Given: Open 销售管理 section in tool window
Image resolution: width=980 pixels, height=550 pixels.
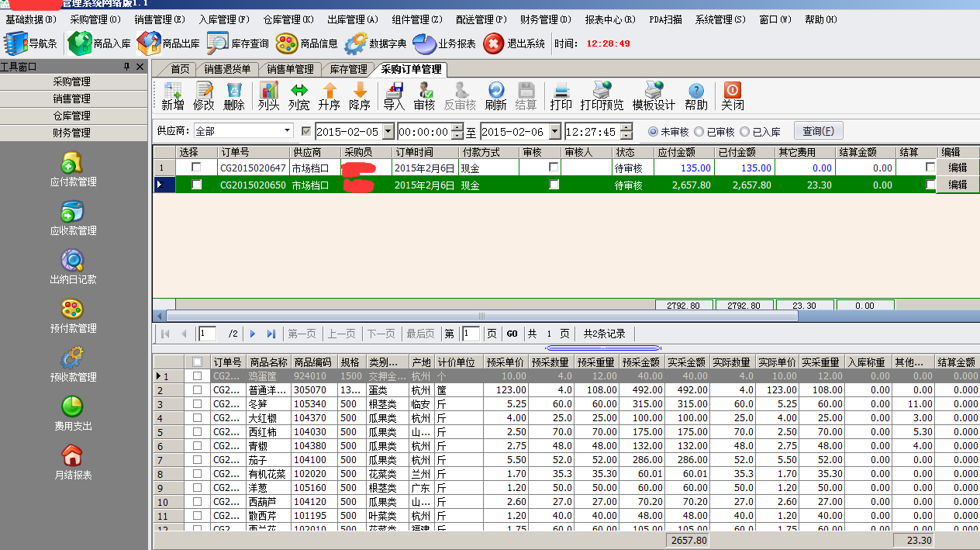Looking at the screenshot, I should (72, 99).
